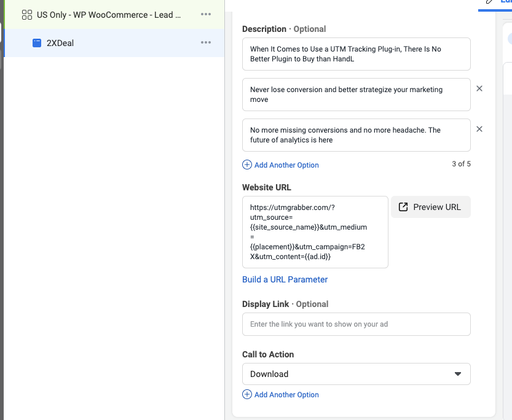
Task: Open the three-dot menu for 2XDeal
Action: point(206,43)
